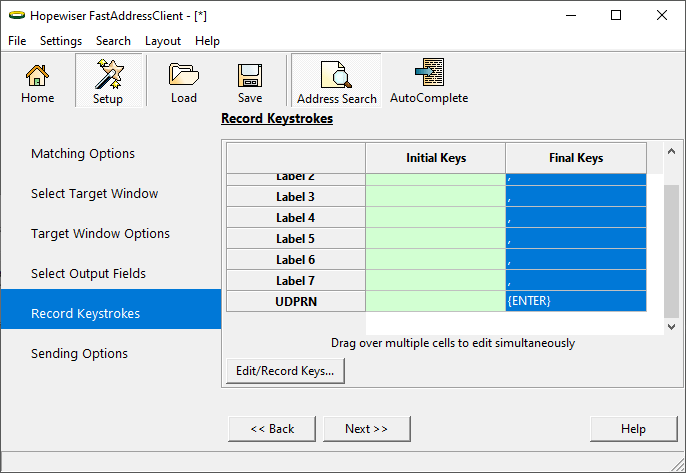Select the Label 3 row header

(x=296, y=196)
